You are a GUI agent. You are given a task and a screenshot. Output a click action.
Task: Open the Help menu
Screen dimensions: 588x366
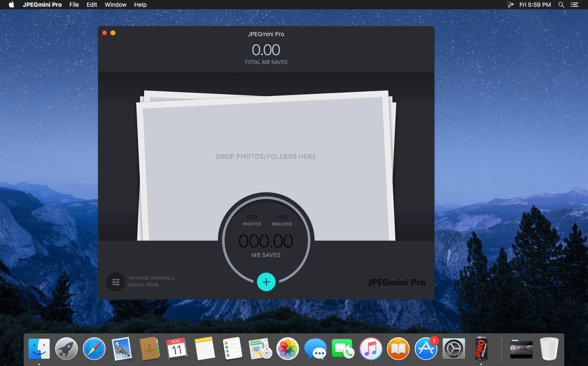pos(140,5)
